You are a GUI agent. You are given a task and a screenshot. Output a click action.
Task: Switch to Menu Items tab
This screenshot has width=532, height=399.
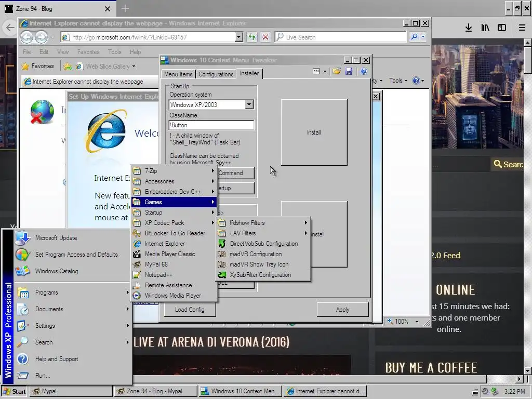tap(178, 74)
